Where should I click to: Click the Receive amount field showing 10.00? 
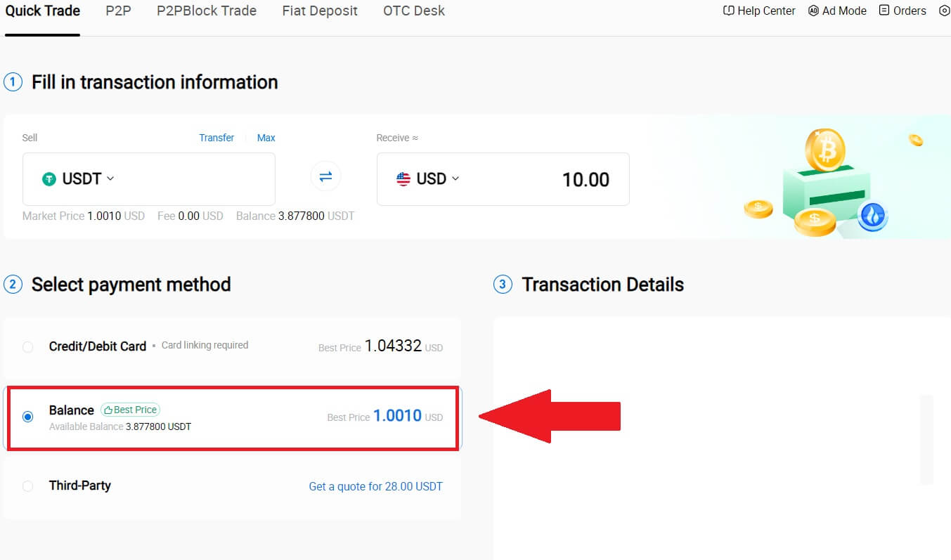[x=586, y=179]
